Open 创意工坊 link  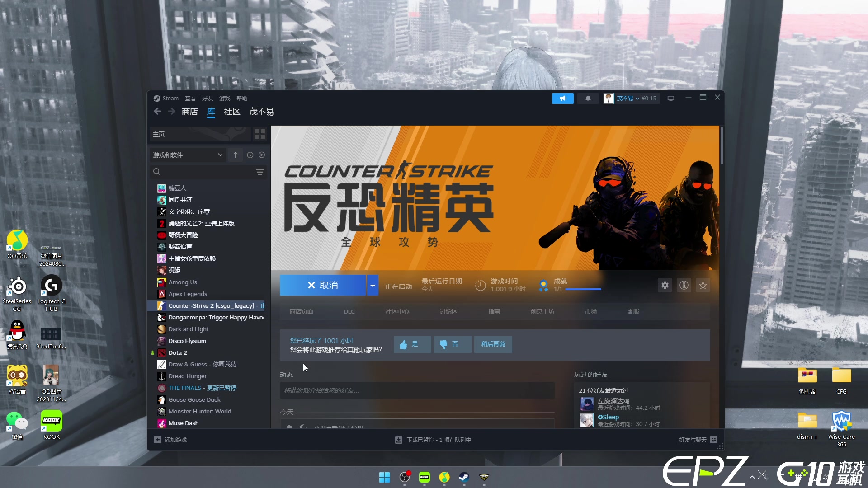click(542, 312)
